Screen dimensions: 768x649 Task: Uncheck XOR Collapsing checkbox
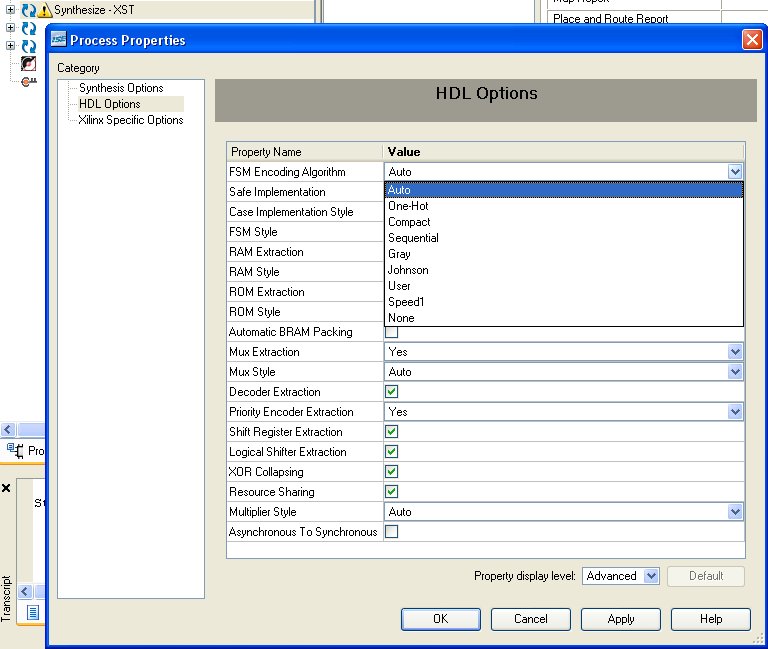[x=391, y=472]
